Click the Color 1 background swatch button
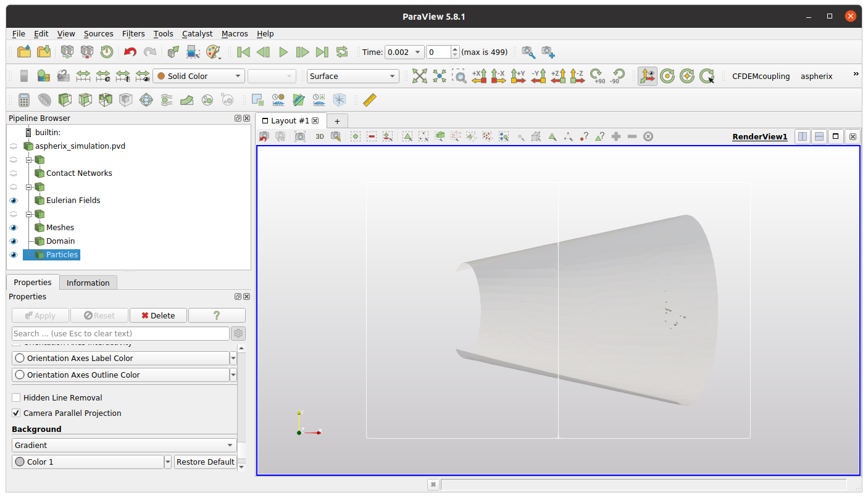Screen dimensions: 868x498 (88, 462)
